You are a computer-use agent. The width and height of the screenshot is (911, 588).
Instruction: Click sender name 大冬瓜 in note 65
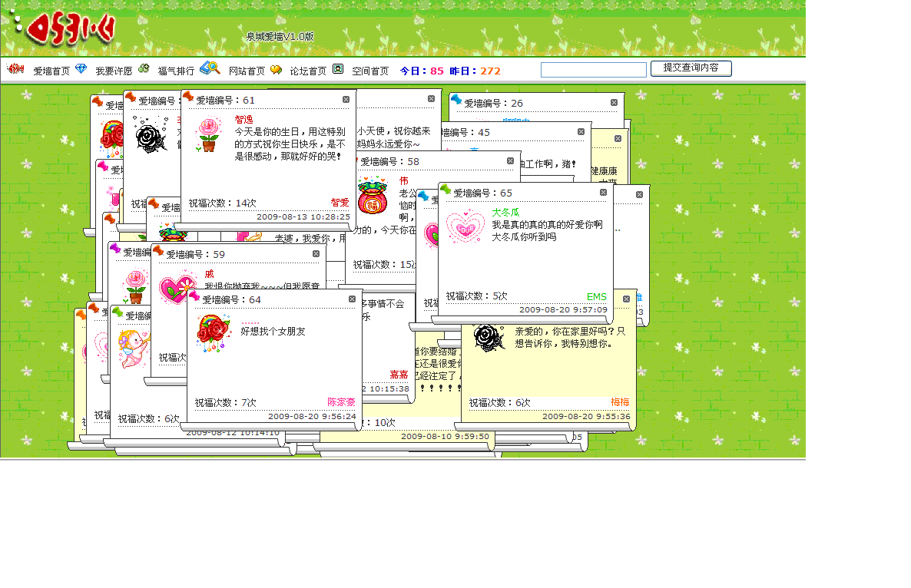pyautogui.click(x=506, y=212)
